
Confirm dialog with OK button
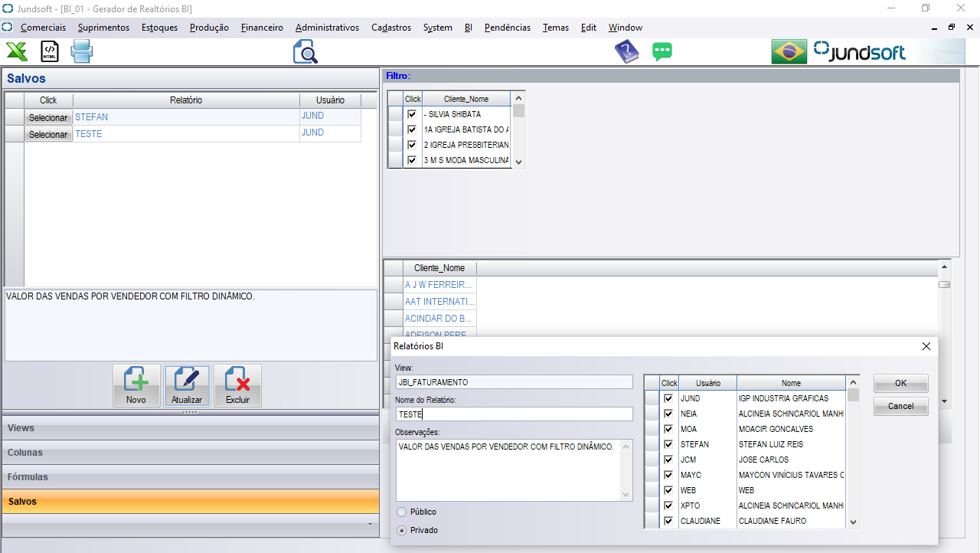pos(900,383)
